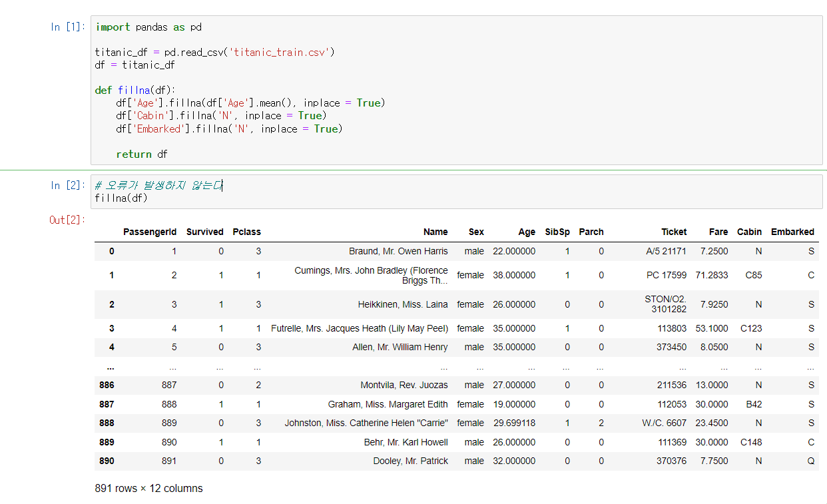
Task: Click the Cabin column header
Action: click(749, 232)
